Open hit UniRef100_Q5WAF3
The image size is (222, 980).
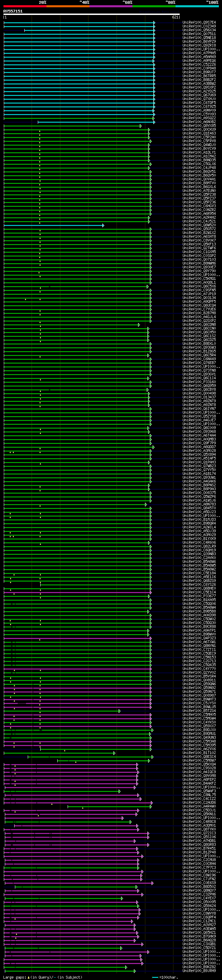pyautogui.click(x=199, y=791)
